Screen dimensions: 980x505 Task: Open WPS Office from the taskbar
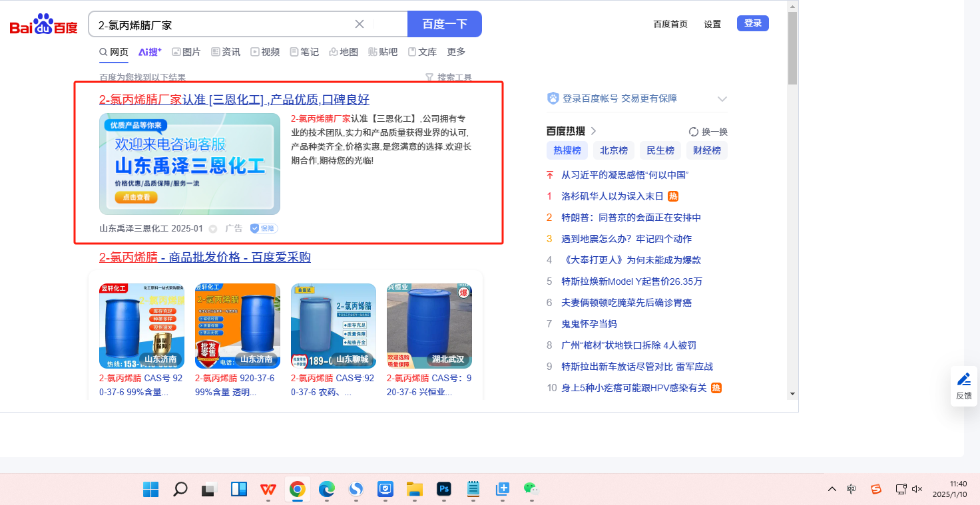(x=268, y=489)
